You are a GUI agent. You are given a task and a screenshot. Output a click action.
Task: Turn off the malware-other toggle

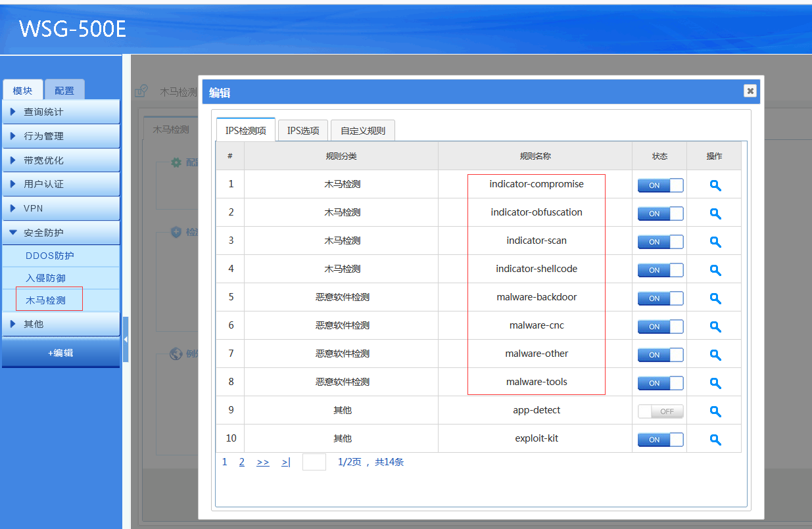(660, 355)
